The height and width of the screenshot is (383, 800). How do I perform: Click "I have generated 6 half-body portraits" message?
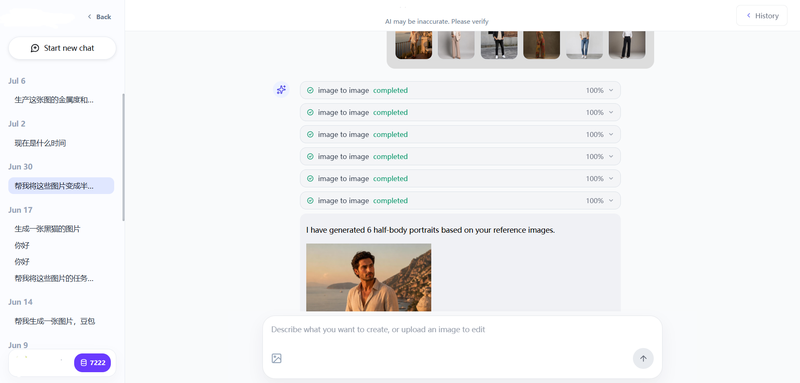tap(430, 230)
